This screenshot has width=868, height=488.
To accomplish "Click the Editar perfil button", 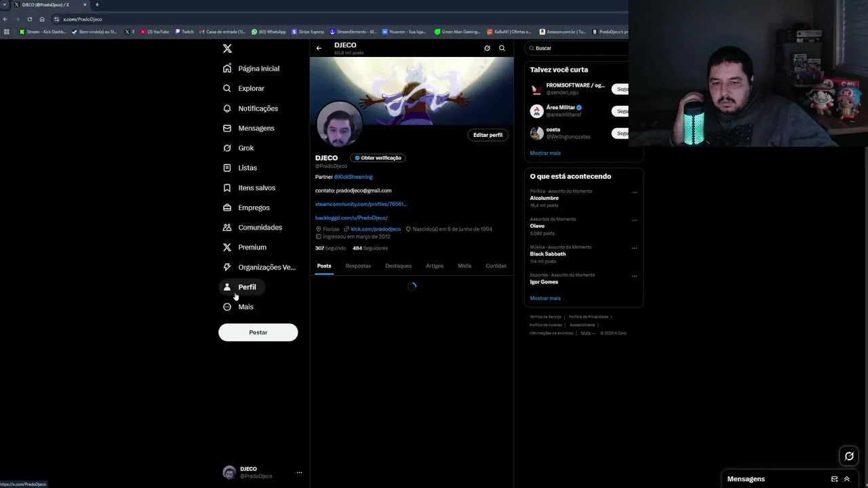I will point(488,135).
